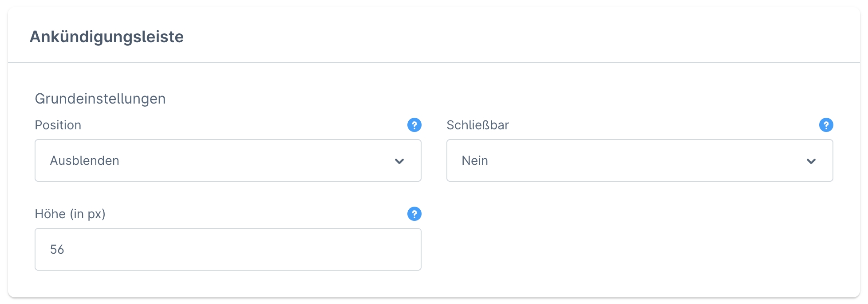Click the help icon next to Position
Screen dimensions: 868x304
pos(414,125)
